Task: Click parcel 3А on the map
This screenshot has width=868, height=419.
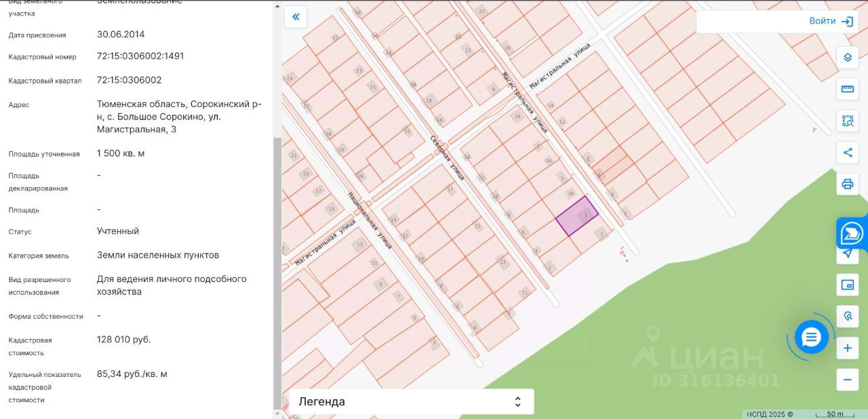Action: (x=571, y=193)
